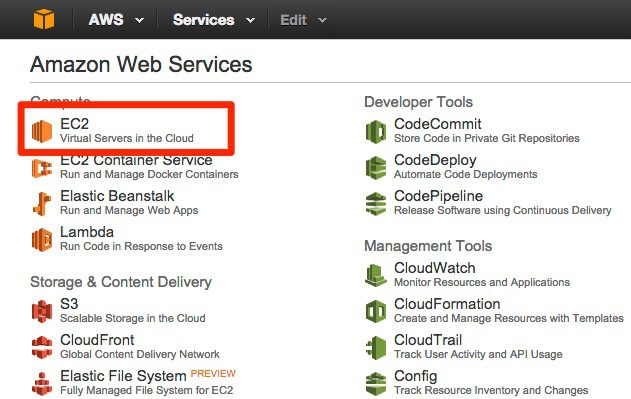The height and width of the screenshot is (399, 631).
Task: Open the Lambda service icon
Action: coord(42,240)
